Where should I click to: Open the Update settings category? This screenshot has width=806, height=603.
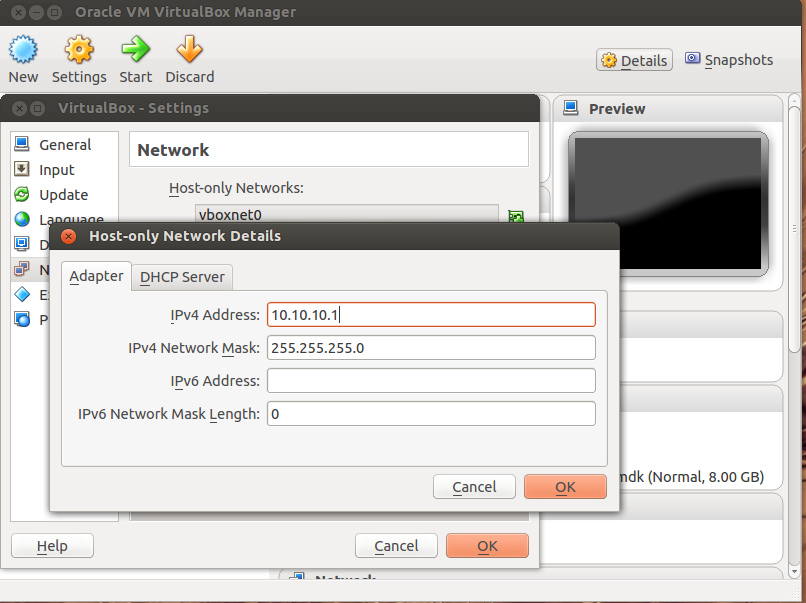coord(63,194)
